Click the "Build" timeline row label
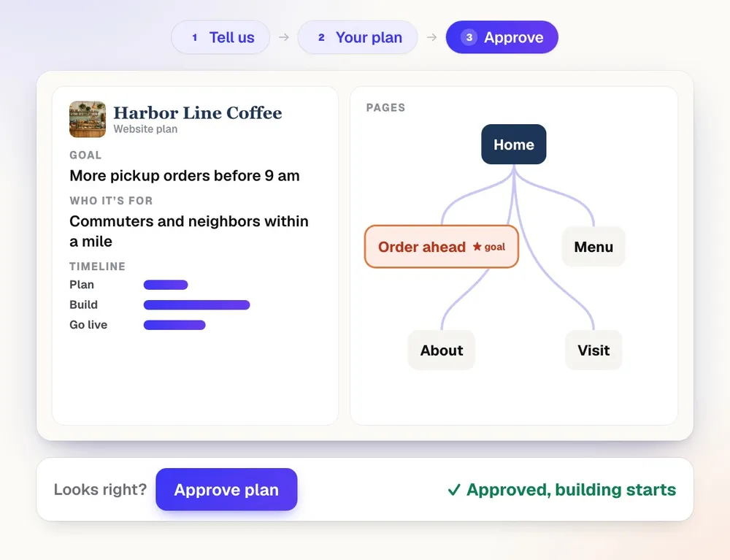730x560 pixels. point(84,305)
